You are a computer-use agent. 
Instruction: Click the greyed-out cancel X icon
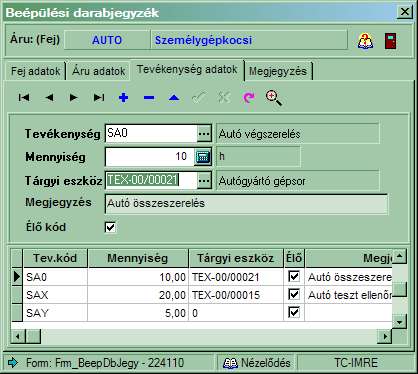[x=224, y=98]
